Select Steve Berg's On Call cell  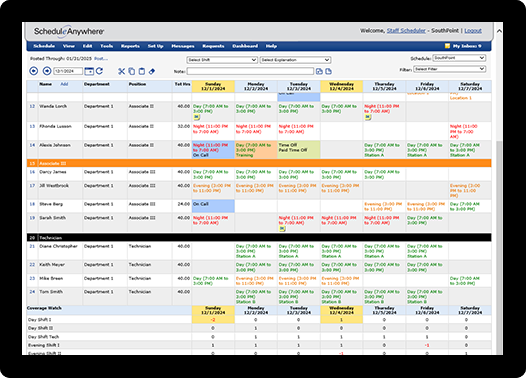pyautogui.click(x=213, y=206)
